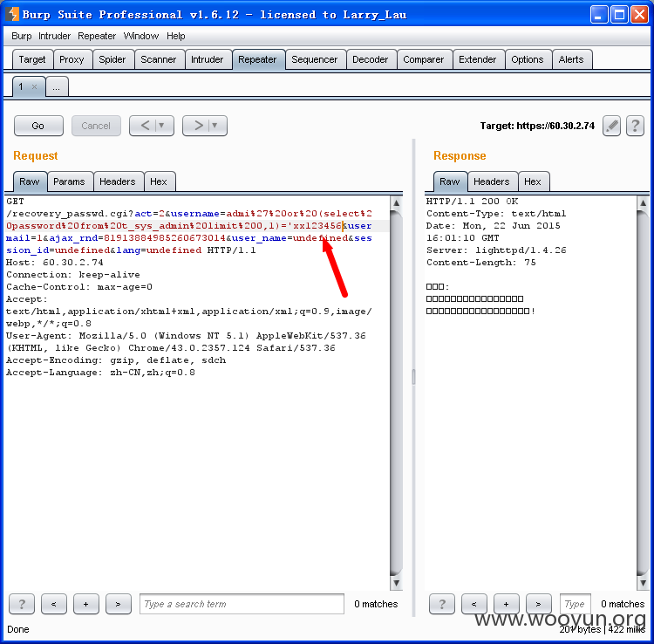Send the request with Go button

38,126
